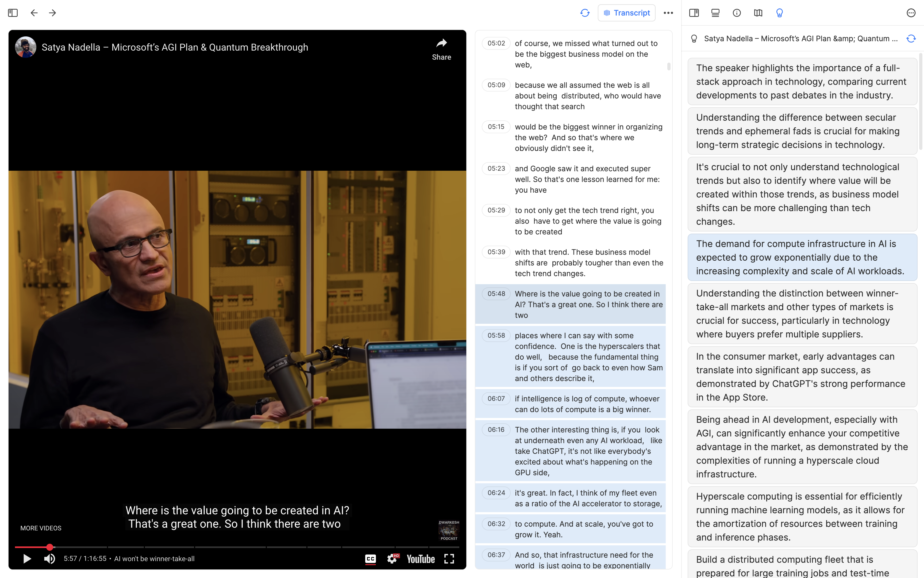Open the video title link
Image resolution: width=924 pixels, height=578 pixels.
click(175, 47)
